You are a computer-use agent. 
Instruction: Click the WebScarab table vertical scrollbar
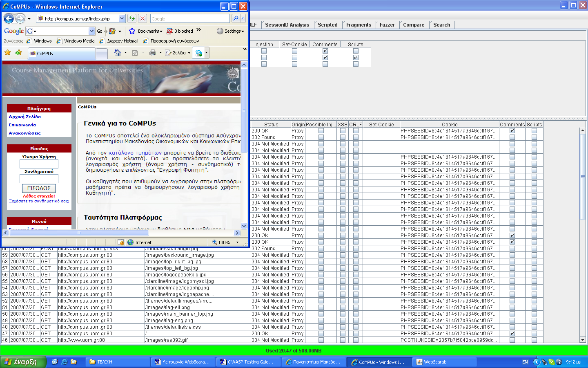tap(583, 176)
